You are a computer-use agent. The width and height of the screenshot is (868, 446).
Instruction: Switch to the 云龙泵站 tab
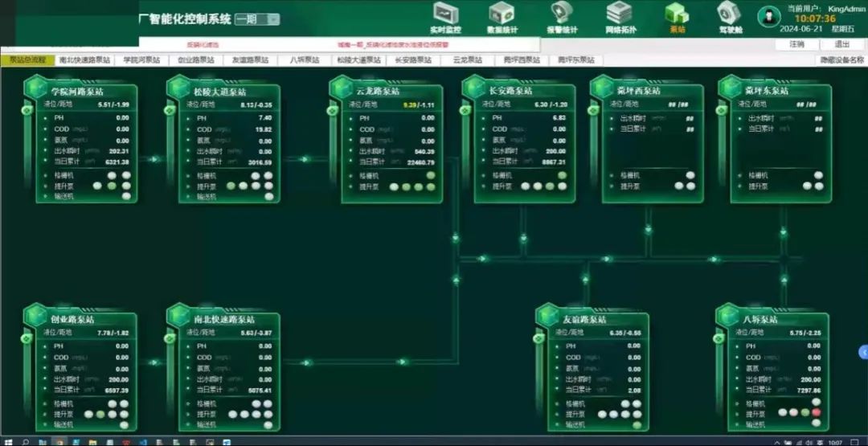[x=468, y=60]
